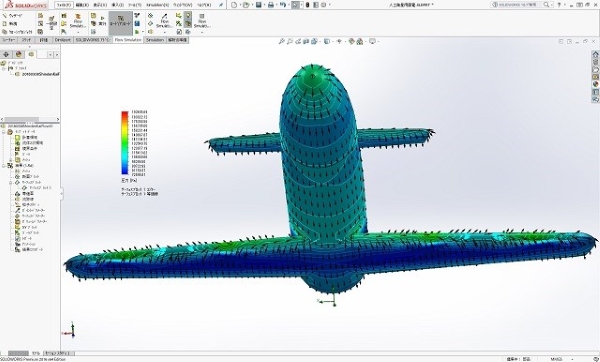Image resolution: width=600 pixels, height=362 pixels.
Task: Switch to the Flow Simulation ribbon tab
Action: 128,40
